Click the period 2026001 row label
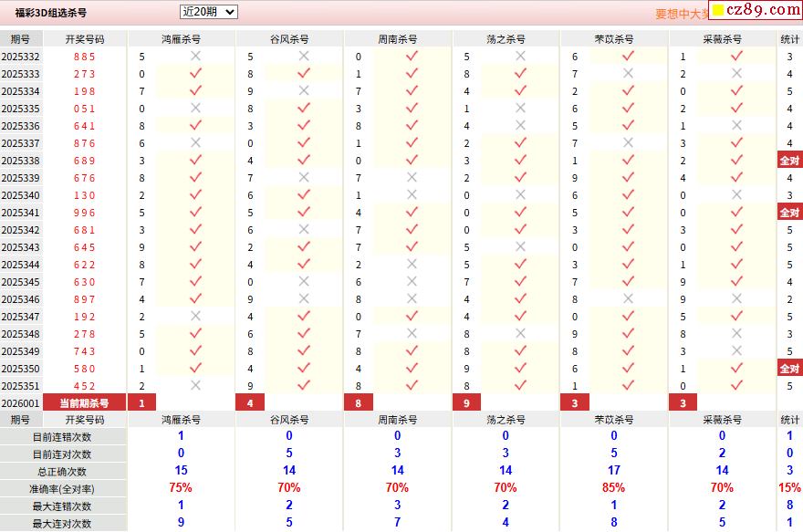The height and width of the screenshot is (532, 803). (20, 403)
